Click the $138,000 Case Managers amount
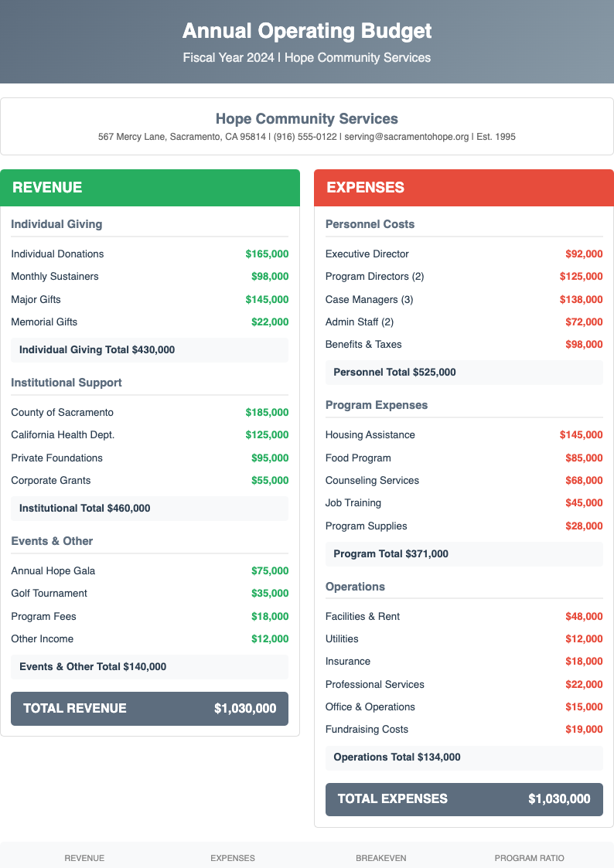This screenshot has width=614, height=868. tap(582, 299)
